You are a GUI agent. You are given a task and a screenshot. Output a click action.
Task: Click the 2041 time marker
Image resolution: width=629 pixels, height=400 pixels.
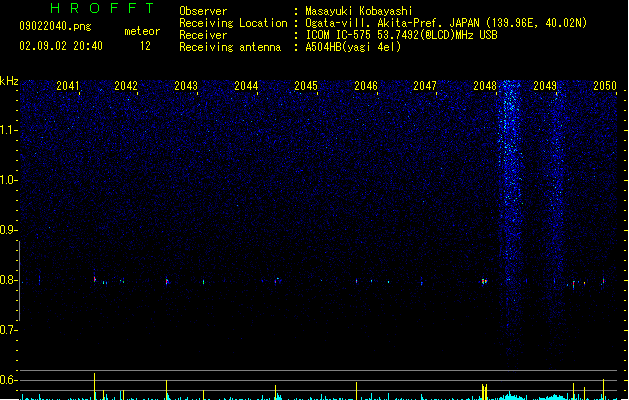(x=67, y=86)
